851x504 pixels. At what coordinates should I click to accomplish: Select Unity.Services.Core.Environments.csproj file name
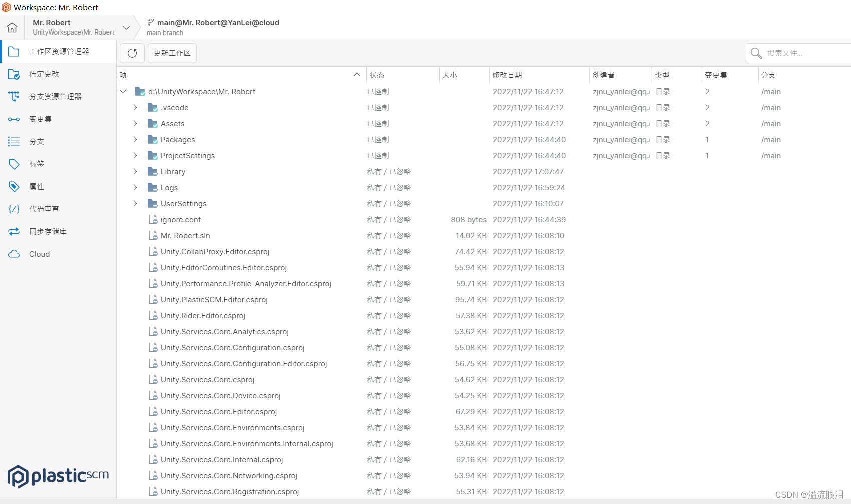tap(233, 428)
